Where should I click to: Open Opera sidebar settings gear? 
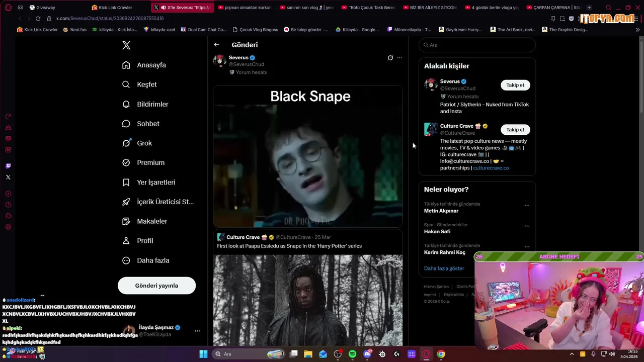pos(8,227)
